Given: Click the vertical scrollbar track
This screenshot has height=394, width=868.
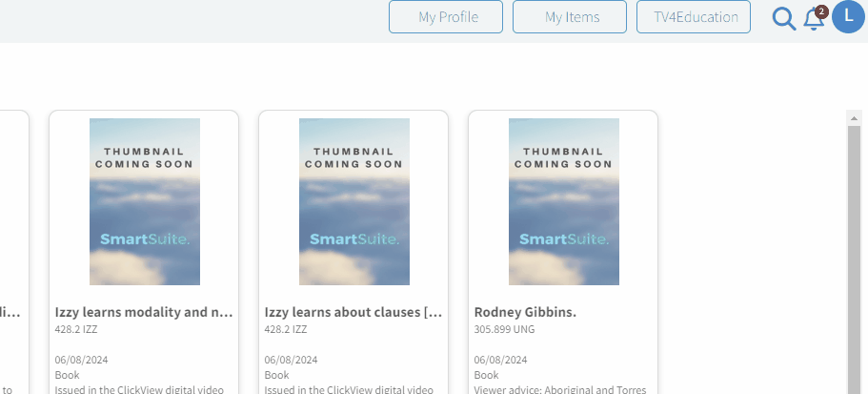Looking at the screenshot, I should point(854,259).
